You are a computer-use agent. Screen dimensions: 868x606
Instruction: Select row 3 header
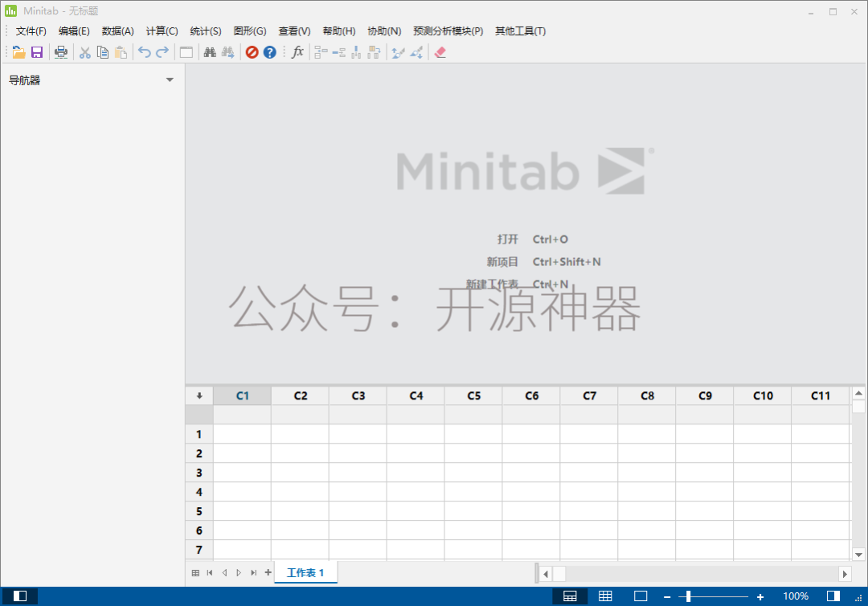click(x=199, y=473)
